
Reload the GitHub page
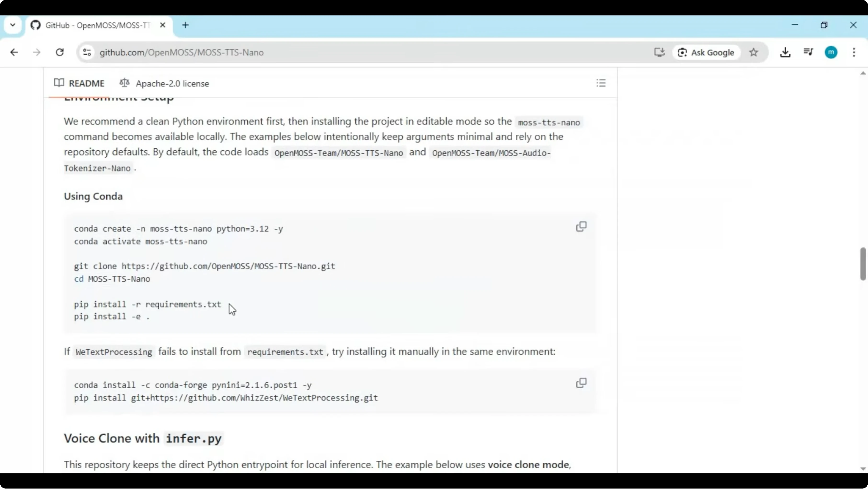point(60,52)
